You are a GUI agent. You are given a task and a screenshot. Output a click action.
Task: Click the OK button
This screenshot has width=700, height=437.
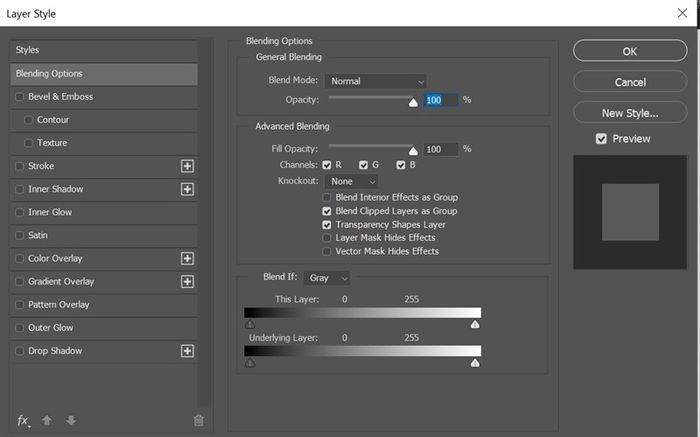click(630, 51)
